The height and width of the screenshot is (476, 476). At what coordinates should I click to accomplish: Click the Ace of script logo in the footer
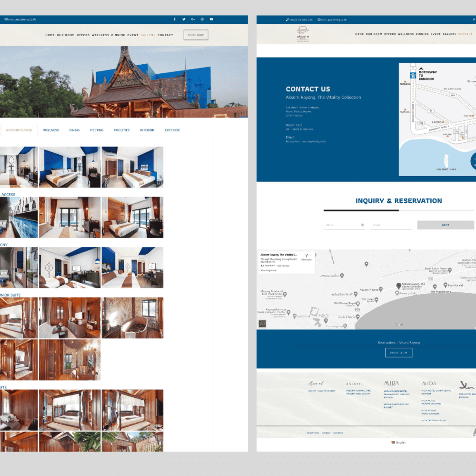(x=316, y=383)
